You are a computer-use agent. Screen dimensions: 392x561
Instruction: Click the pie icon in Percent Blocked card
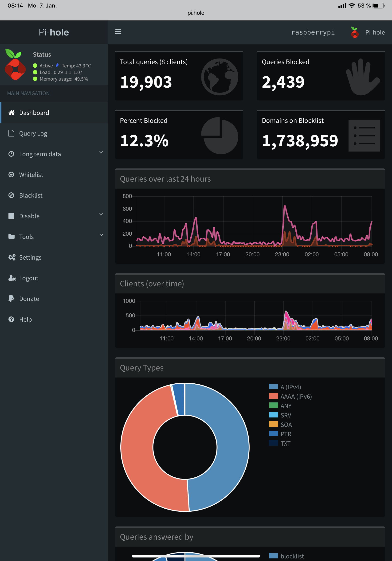coord(220,136)
